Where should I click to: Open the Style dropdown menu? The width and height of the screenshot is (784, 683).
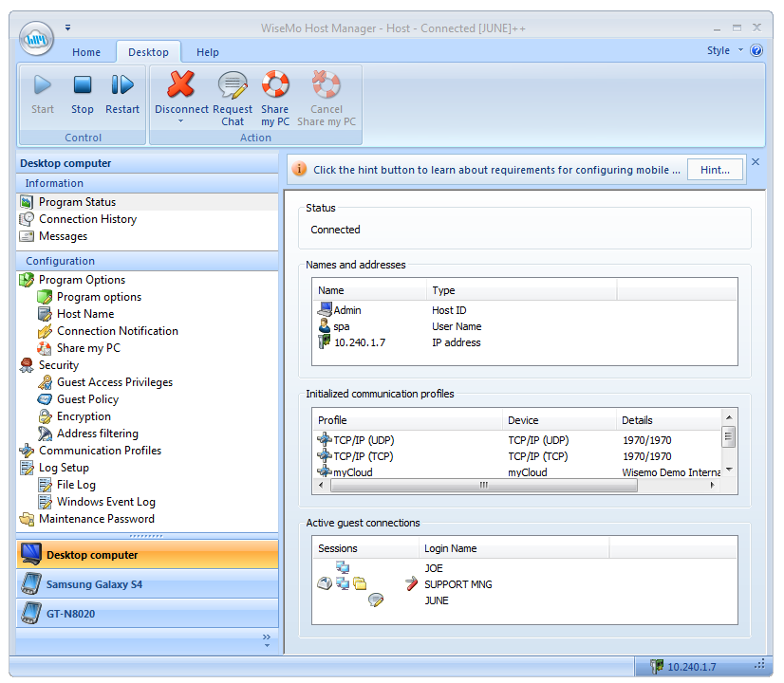pos(724,50)
